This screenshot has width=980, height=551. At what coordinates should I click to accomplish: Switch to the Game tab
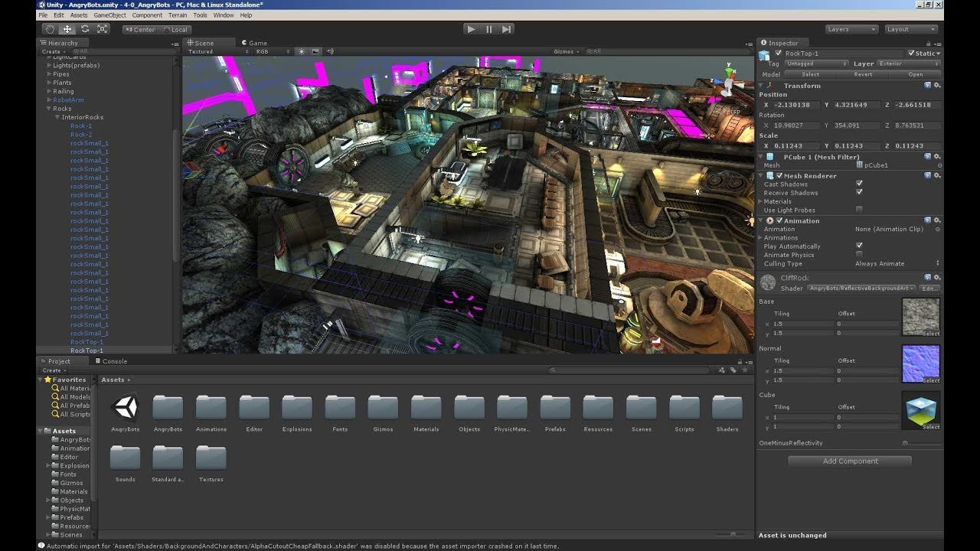tap(254, 43)
